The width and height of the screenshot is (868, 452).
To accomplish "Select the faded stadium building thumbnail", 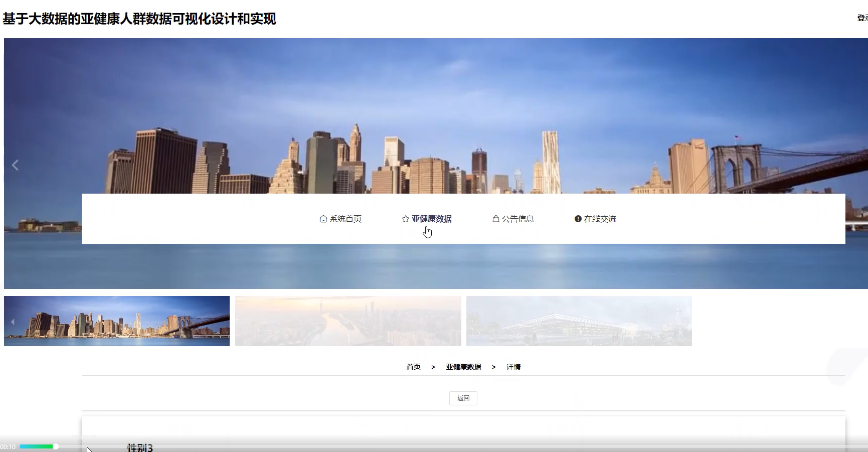I will click(579, 321).
